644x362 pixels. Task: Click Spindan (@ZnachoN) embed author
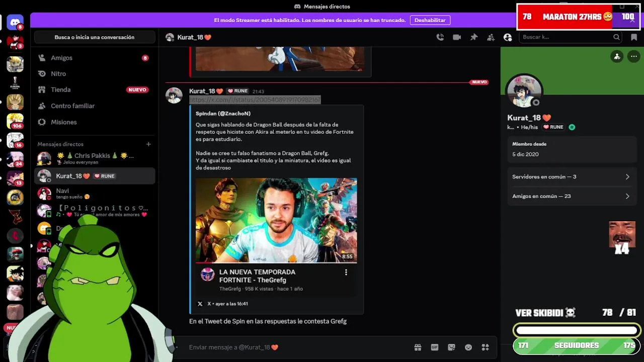click(223, 114)
